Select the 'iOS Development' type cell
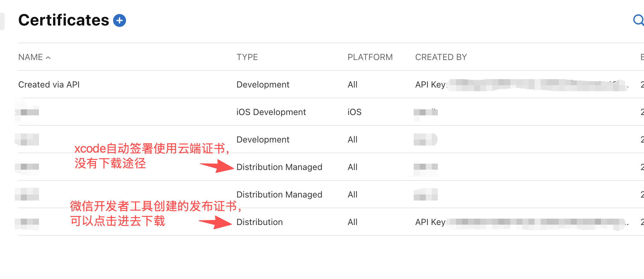 click(271, 112)
